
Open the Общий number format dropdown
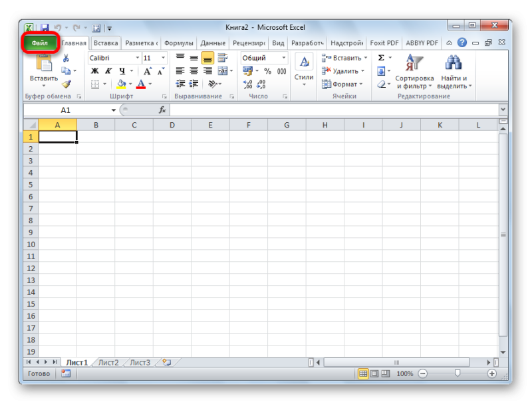coord(284,58)
